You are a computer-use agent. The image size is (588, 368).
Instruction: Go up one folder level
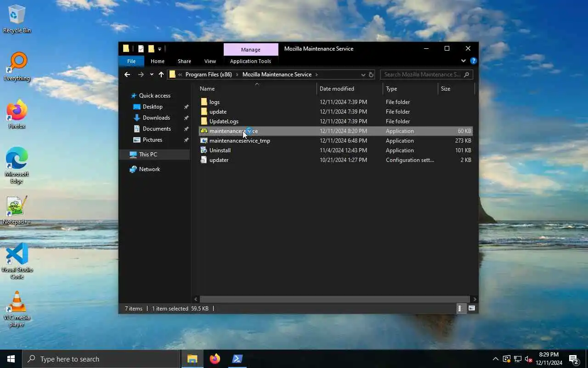coord(161,75)
